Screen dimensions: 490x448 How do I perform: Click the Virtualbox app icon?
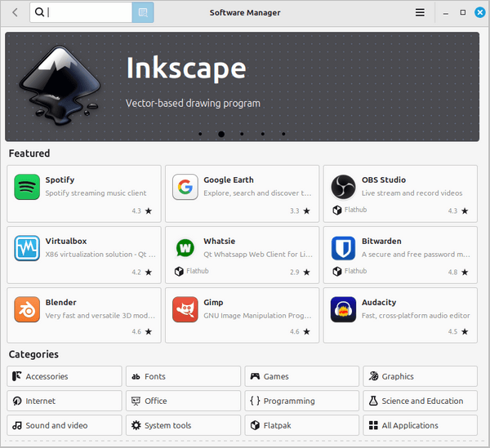point(27,248)
